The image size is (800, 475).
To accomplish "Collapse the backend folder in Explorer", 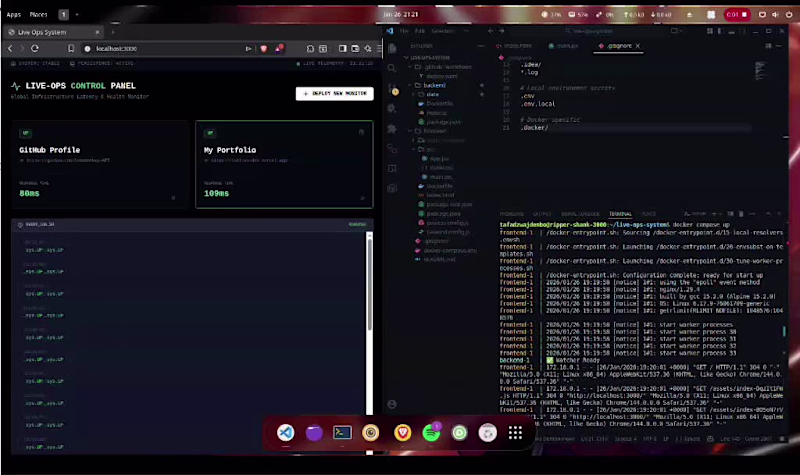I will pyautogui.click(x=434, y=85).
